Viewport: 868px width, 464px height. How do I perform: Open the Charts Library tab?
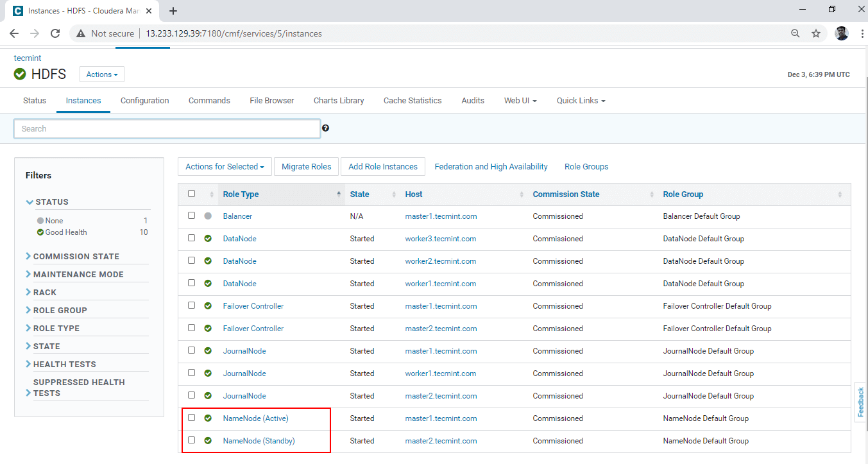[338, 101]
